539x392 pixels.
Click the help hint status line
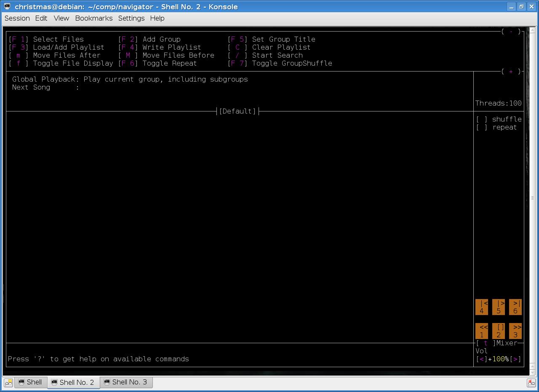[99, 359]
